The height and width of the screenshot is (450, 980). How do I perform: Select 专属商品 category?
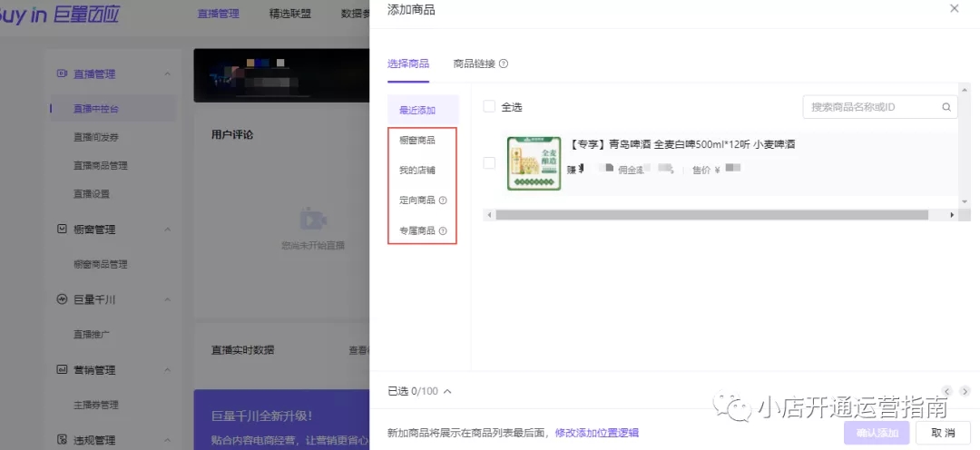click(x=417, y=230)
